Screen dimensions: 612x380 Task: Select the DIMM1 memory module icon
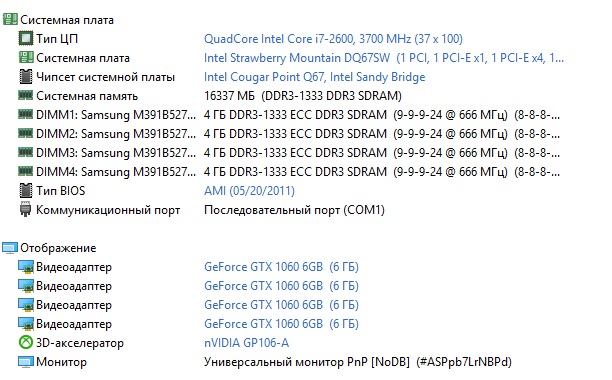coord(25,114)
